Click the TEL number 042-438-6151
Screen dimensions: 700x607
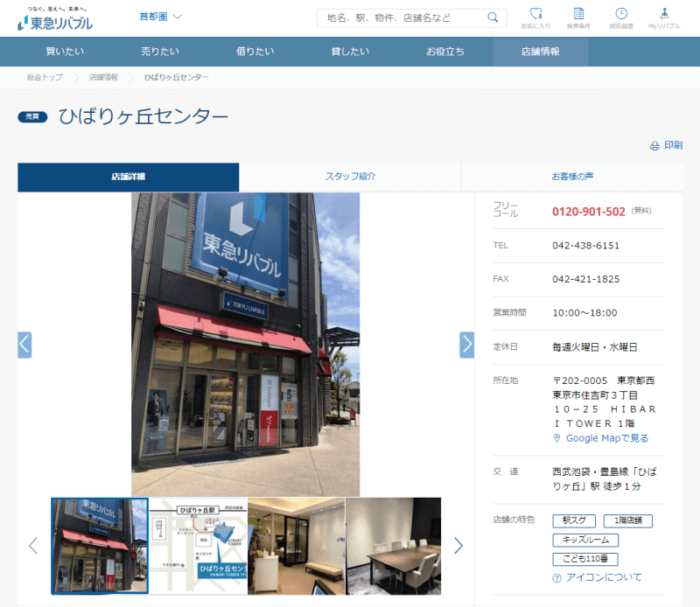tap(586, 246)
